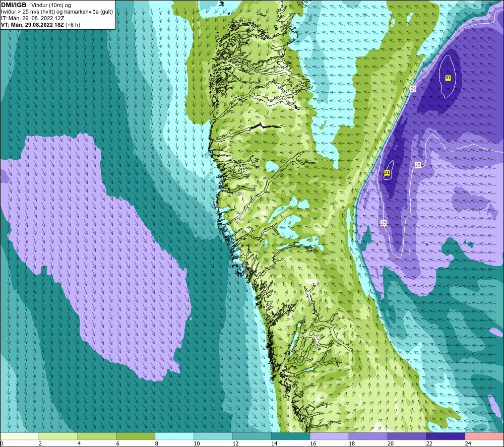Click the 'VT: Mán. 29.08.2022 18Z (+6 h)' line
The width and height of the screenshot is (504, 447).
click(x=40, y=25)
